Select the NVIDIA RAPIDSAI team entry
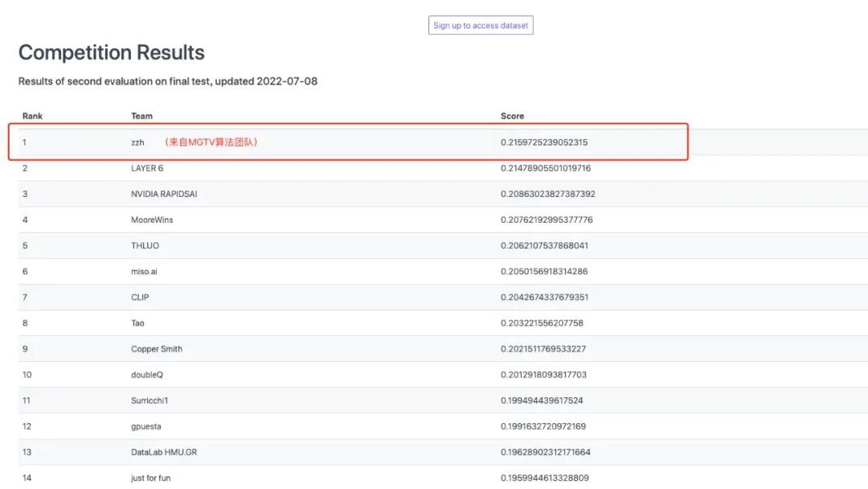 [x=163, y=194]
